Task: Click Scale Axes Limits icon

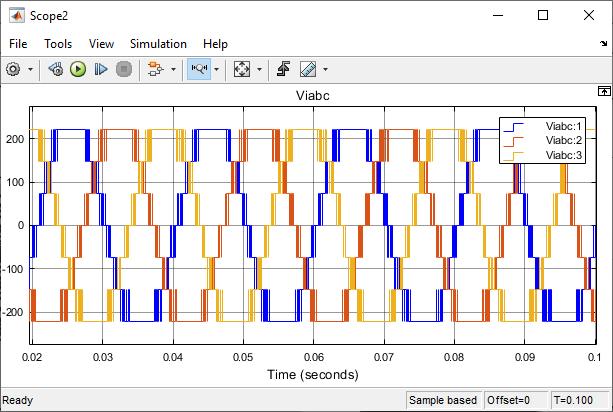Action: coord(242,70)
